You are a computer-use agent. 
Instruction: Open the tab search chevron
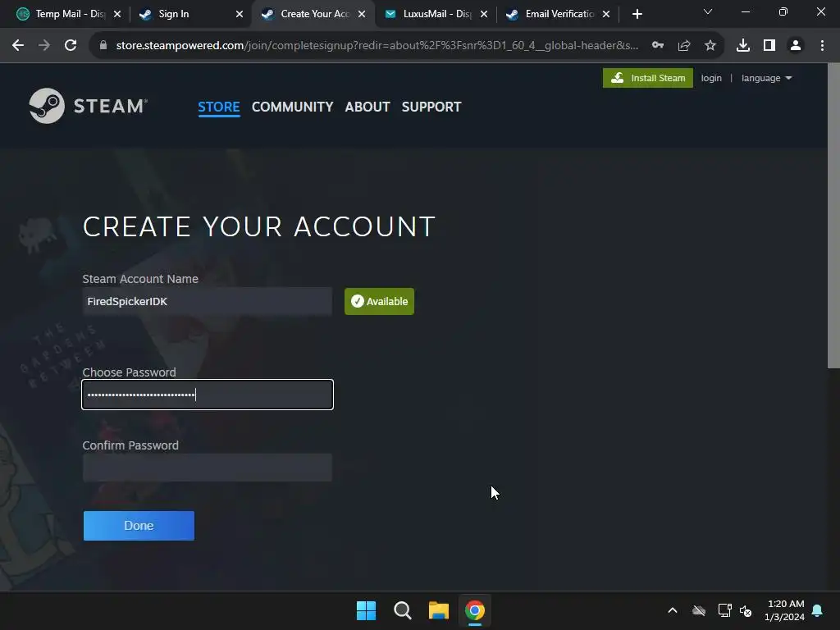tap(708, 11)
